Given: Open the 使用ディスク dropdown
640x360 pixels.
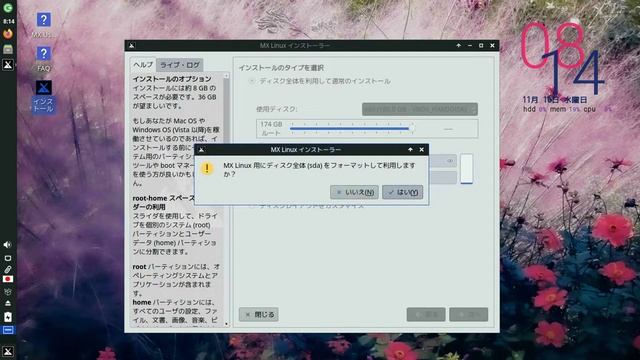Looking at the screenshot, I should point(420,109).
